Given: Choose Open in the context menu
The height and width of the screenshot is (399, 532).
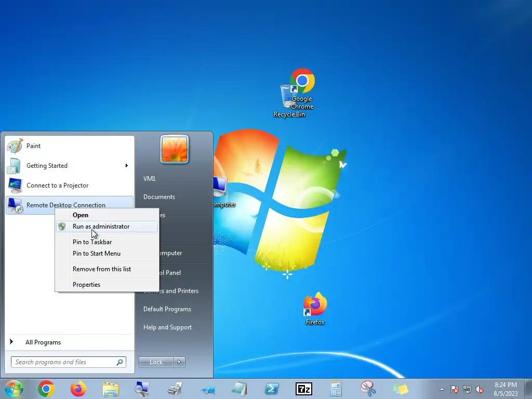Looking at the screenshot, I should point(107,215).
